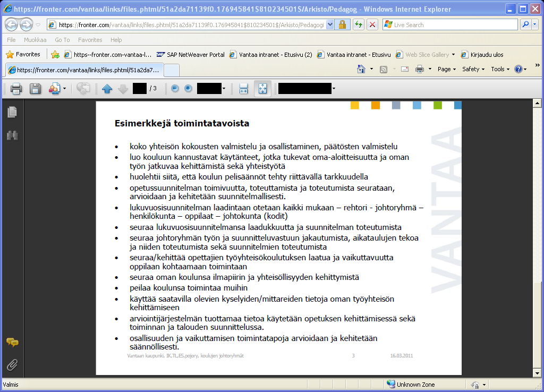Expand recent pages dropdown arrow
The height and width of the screenshot is (392, 544).
coord(38,25)
